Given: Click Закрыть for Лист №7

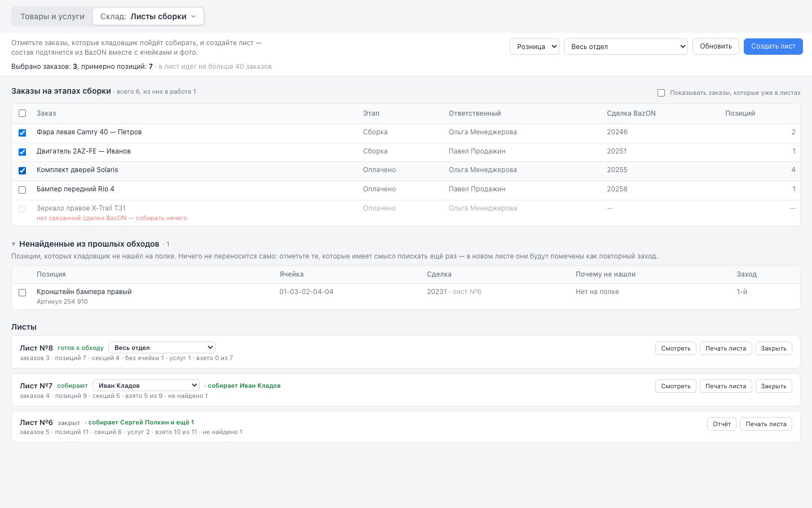Looking at the screenshot, I should tap(773, 386).
